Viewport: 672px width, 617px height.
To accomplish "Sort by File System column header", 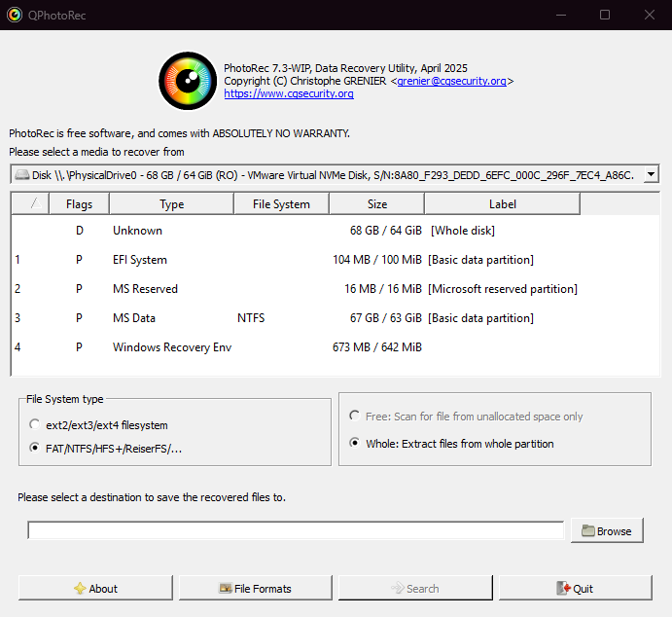I will click(281, 204).
